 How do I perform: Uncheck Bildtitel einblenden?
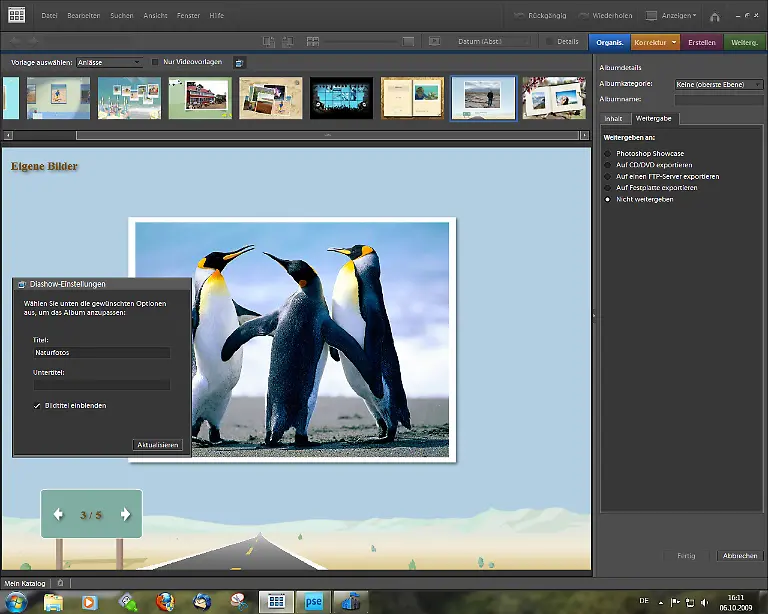coord(37,405)
